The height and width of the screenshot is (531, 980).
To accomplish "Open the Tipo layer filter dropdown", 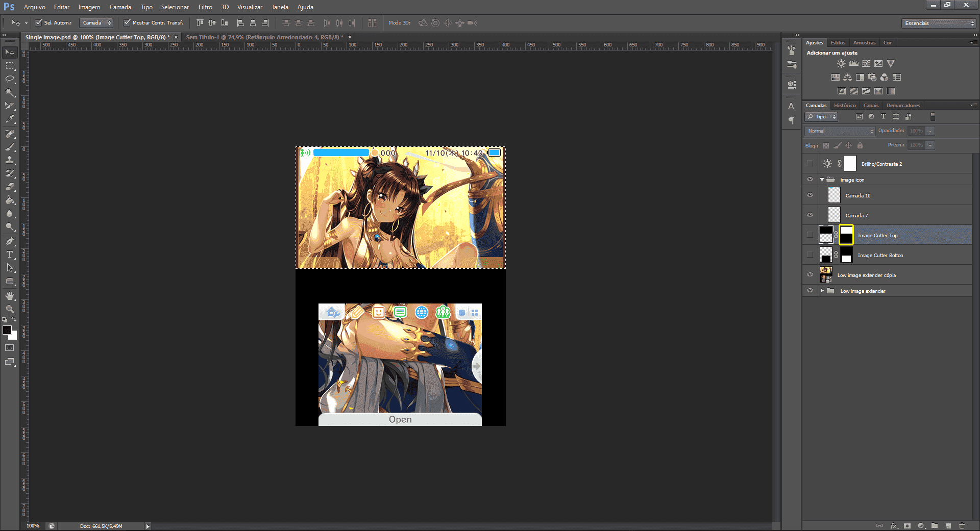I will coord(822,117).
